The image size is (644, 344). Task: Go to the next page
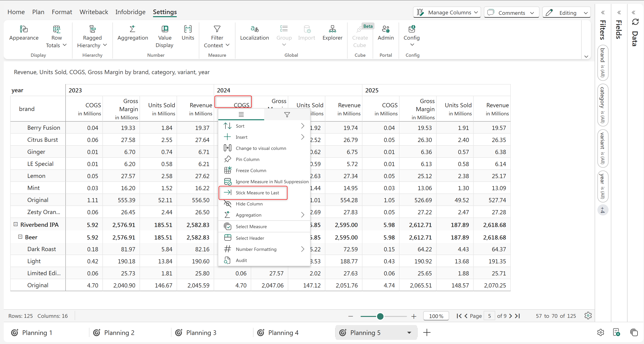pyautogui.click(x=511, y=316)
